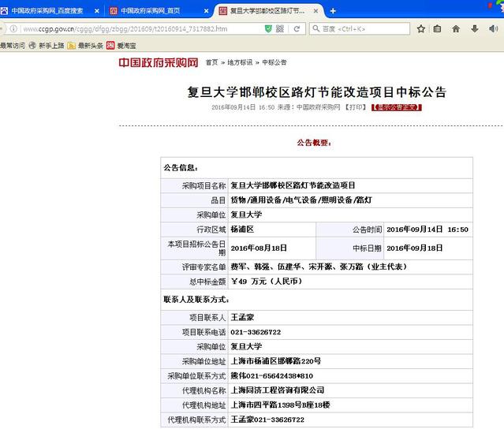Click the address bar URL field

[141, 29]
